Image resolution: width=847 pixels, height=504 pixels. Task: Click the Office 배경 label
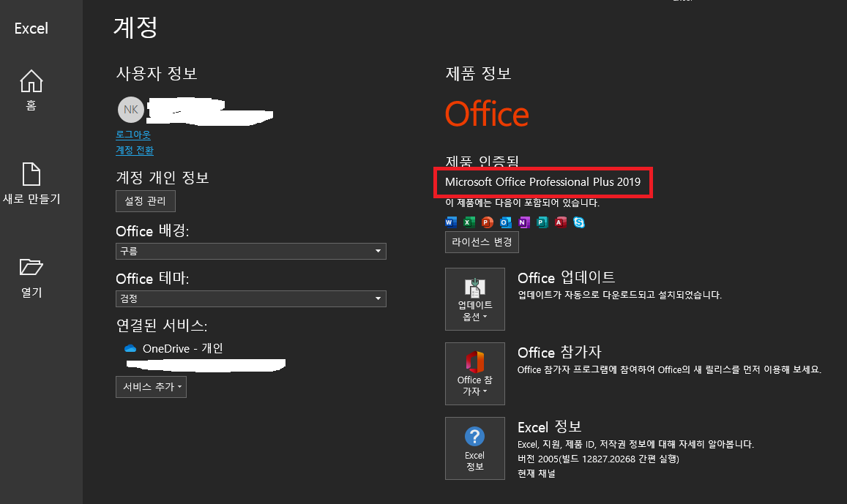click(x=152, y=231)
